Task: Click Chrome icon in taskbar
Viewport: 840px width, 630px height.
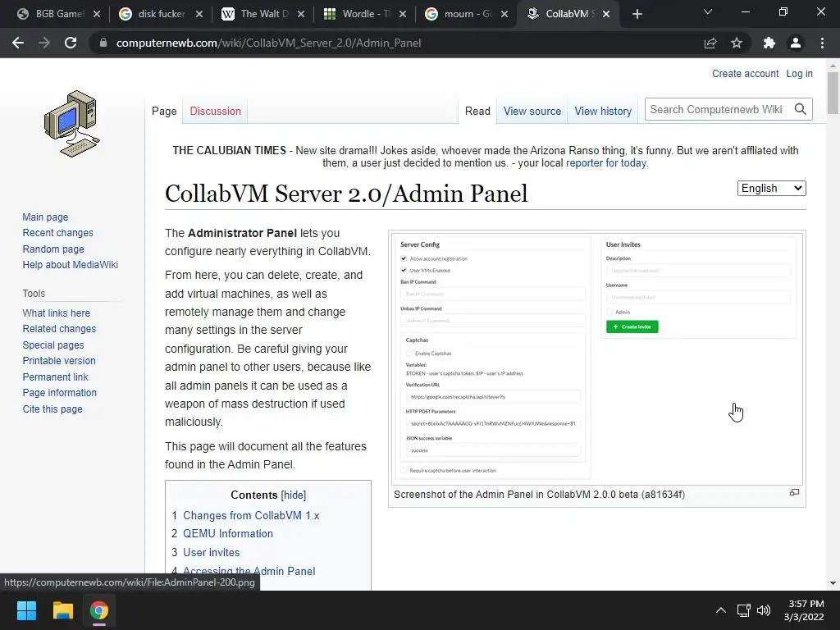Action: (x=99, y=610)
